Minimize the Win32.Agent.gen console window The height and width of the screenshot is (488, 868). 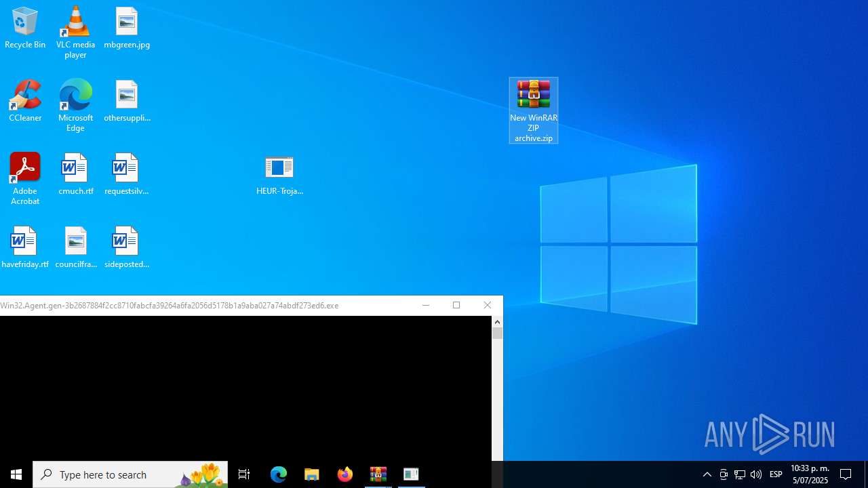click(426, 306)
